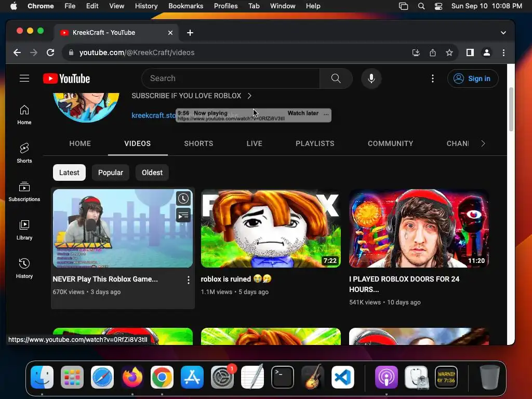Open History in the sidebar
532x399 pixels.
[x=24, y=269]
